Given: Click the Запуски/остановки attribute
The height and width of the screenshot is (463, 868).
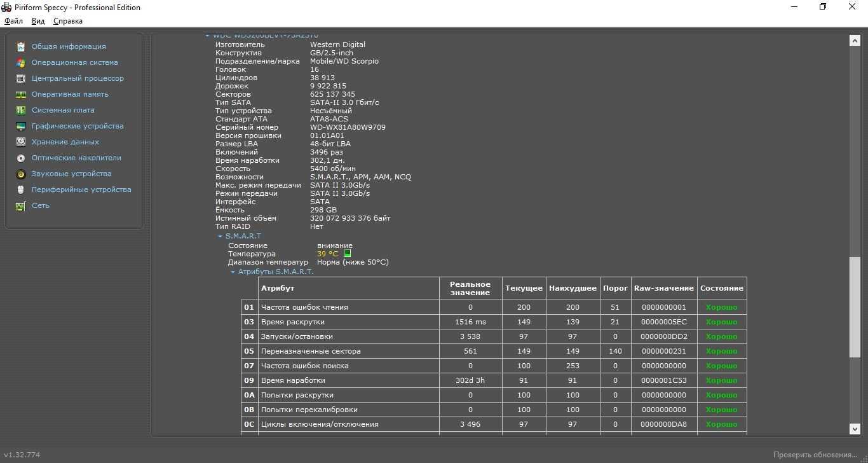Looking at the screenshot, I should click(297, 336).
